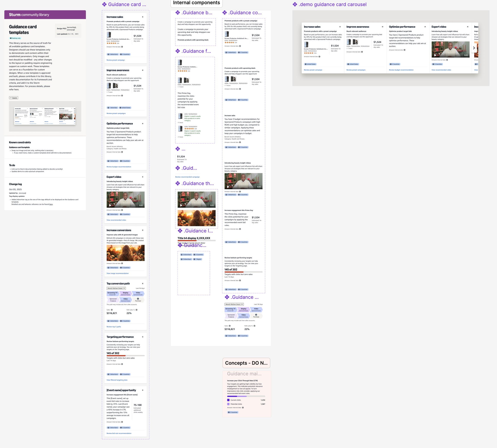Expand Brand dropdown in Internal components section

pyautogui.click(x=234, y=304)
